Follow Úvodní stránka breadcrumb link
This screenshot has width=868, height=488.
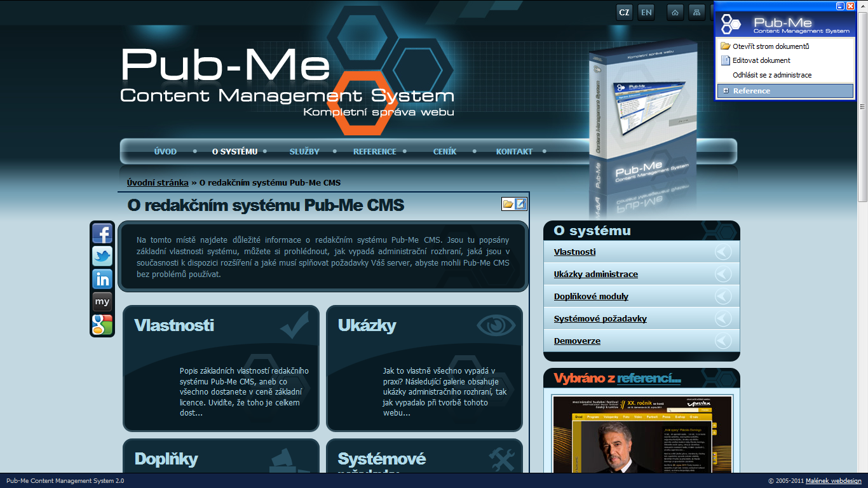158,182
